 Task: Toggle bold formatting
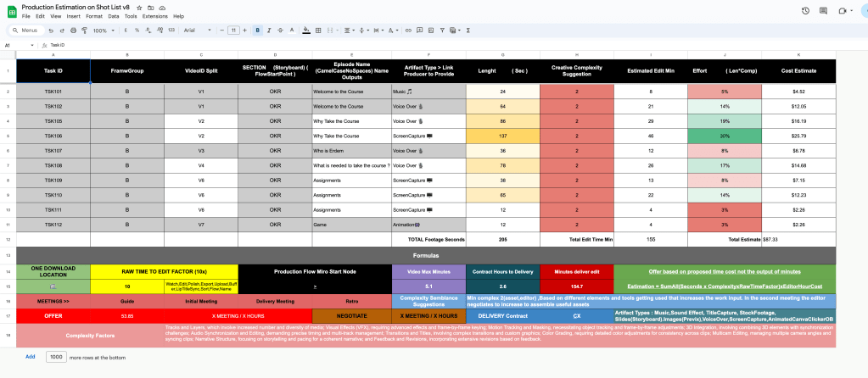(257, 31)
